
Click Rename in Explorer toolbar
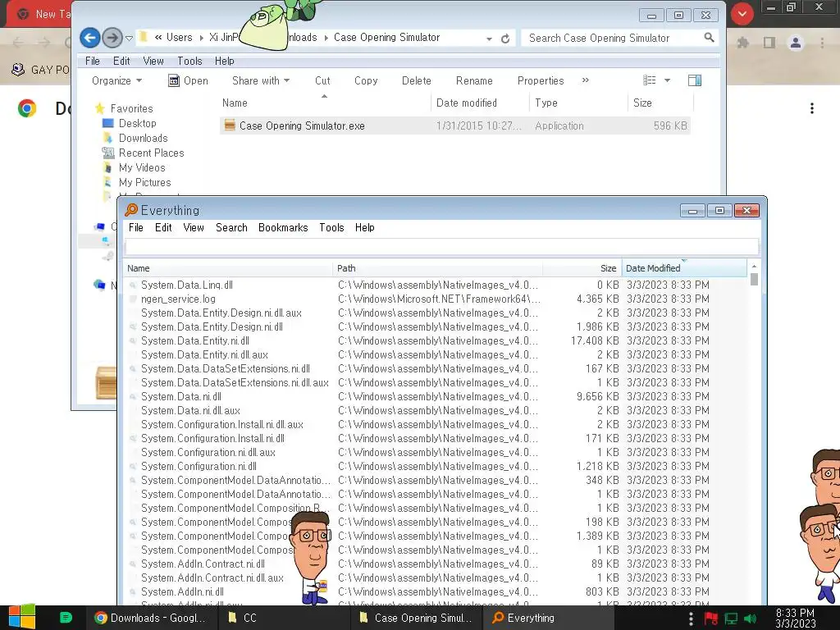click(x=474, y=80)
